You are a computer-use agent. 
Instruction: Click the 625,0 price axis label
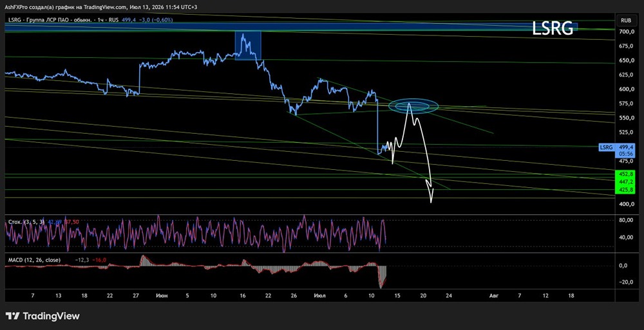[x=627, y=75]
